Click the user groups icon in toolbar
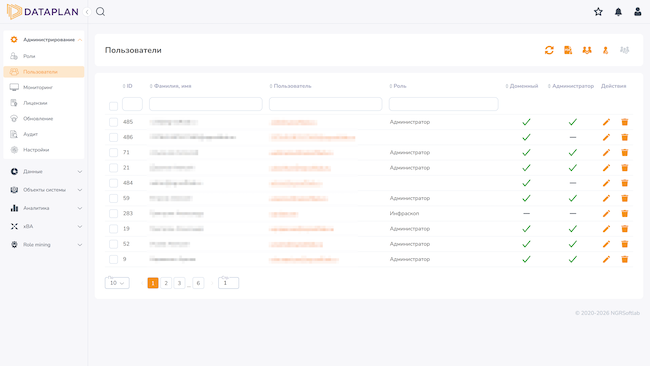This screenshot has height=366, width=650. point(587,50)
